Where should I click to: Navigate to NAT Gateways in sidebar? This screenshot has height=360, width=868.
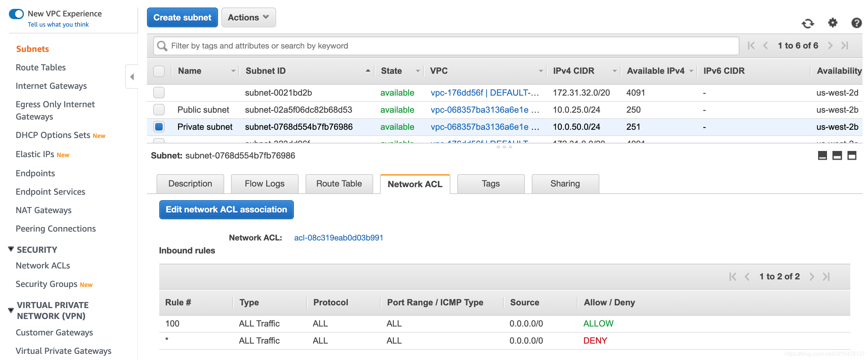point(44,210)
